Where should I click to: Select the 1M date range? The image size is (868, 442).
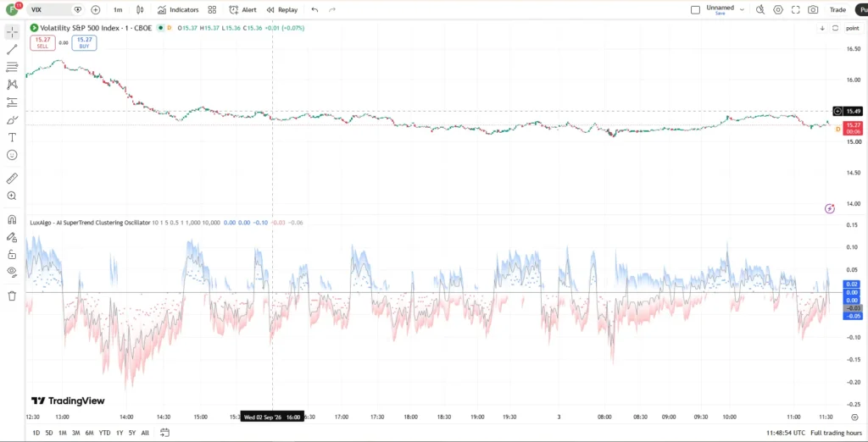point(63,433)
